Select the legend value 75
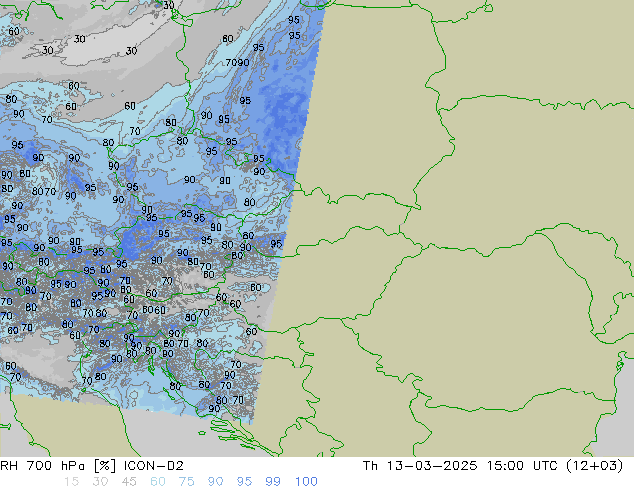The height and width of the screenshot is (490, 634). 186,482
